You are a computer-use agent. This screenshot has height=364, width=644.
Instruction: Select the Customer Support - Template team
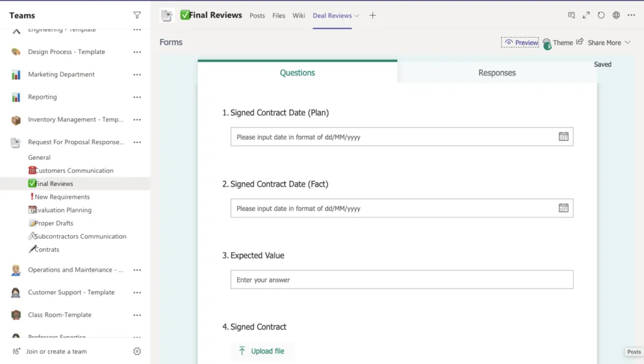point(71,292)
